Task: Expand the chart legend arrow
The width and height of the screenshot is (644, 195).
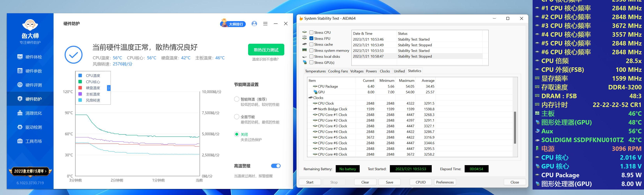Action: click(x=109, y=88)
